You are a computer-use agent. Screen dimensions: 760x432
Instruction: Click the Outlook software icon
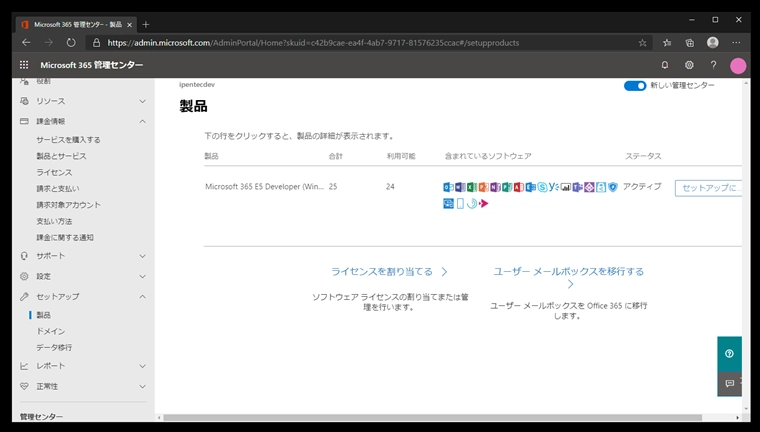tap(448, 187)
